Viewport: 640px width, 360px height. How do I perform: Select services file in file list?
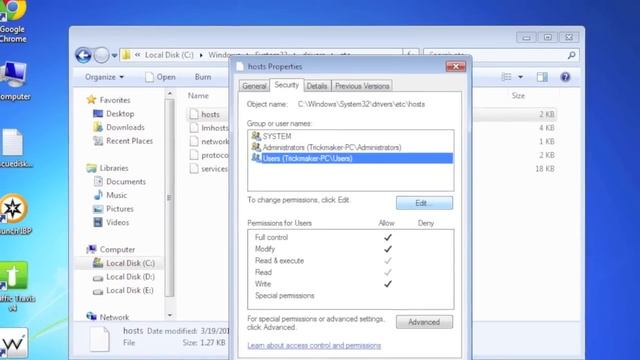pos(209,169)
